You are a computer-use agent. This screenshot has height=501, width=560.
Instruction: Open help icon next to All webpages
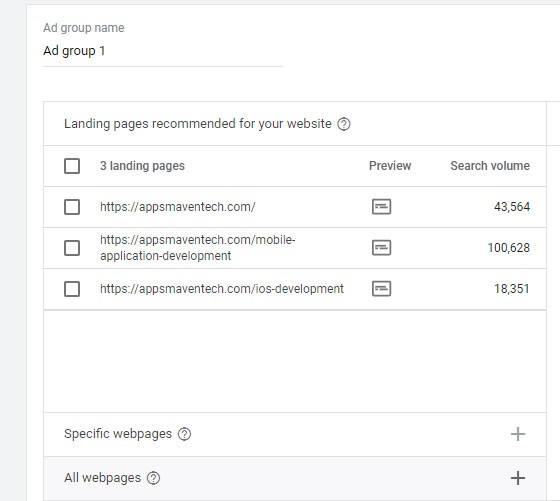[154, 478]
